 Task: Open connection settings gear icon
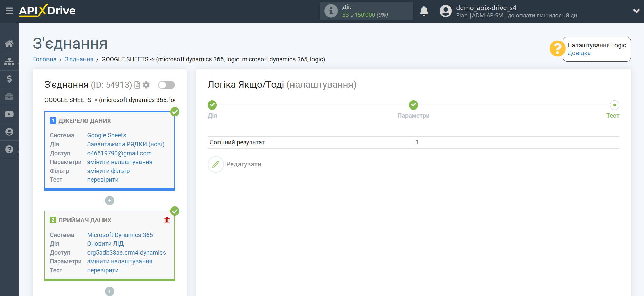coord(146,85)
